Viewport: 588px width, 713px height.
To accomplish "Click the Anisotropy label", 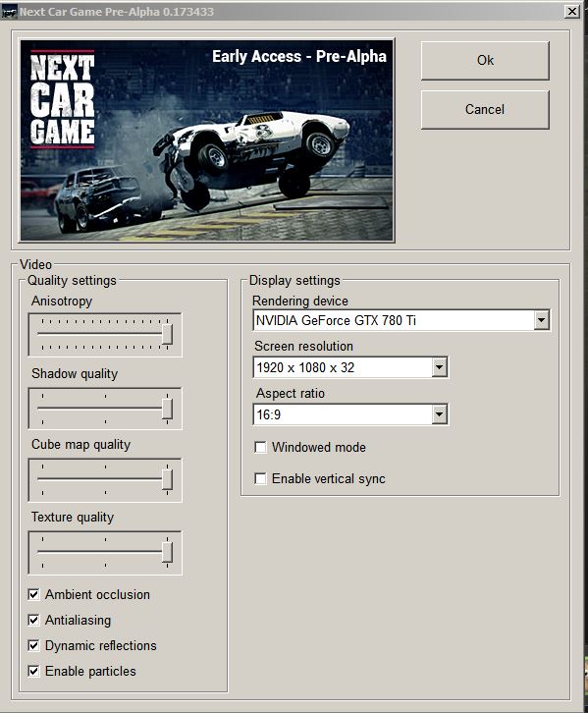I will (62, 302).
